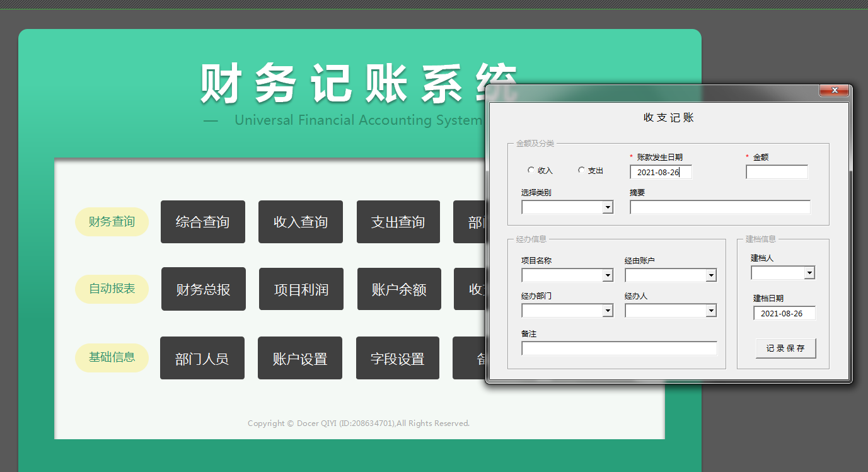
Task: Open 账户余额 account balance report
Action: [398, 289]
